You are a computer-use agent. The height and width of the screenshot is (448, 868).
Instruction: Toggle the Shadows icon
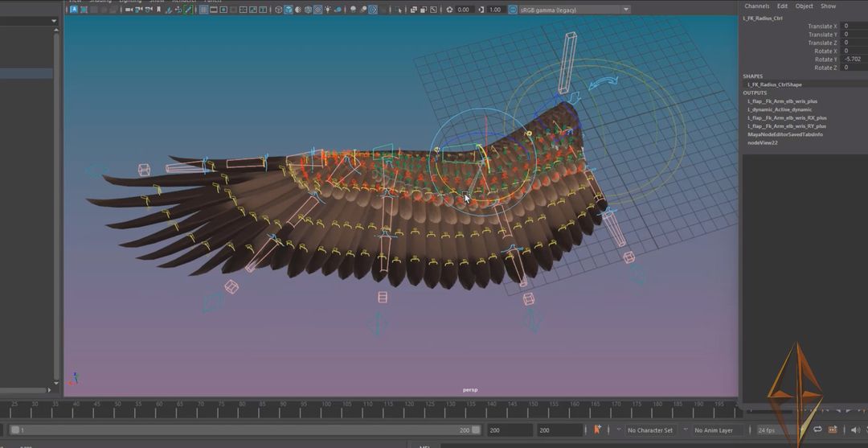(337, 10)
